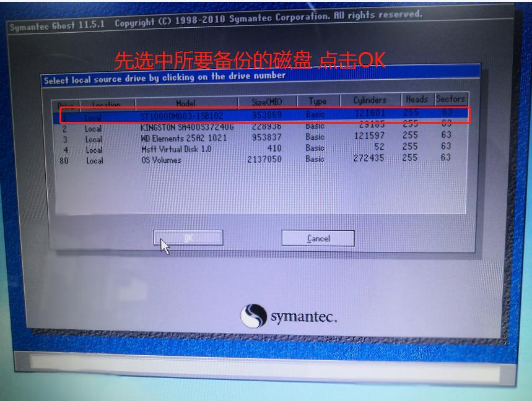
Task: Click the Sectors column header
Action: point(451,98)
